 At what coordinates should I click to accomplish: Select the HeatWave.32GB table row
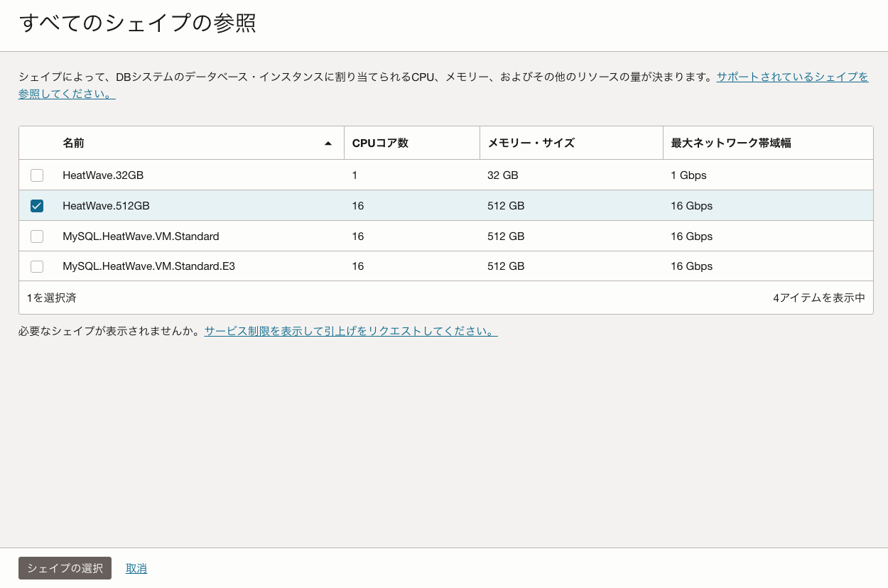213,175
